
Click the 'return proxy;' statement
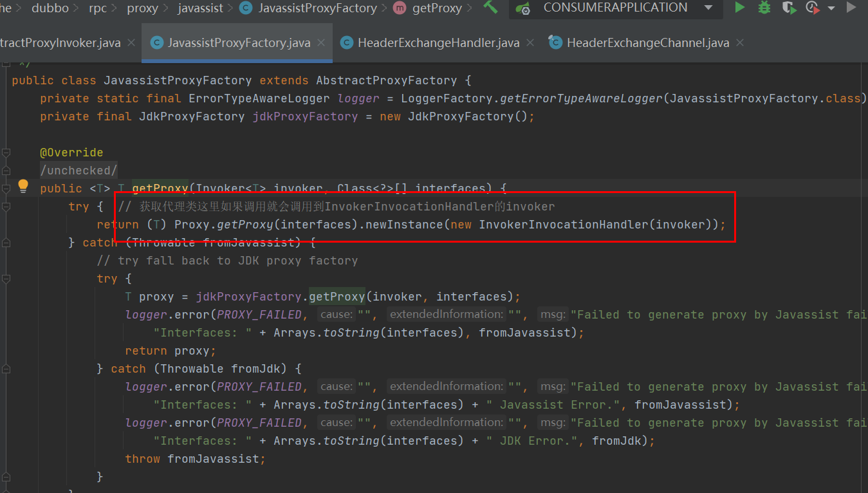pos(171,351)
